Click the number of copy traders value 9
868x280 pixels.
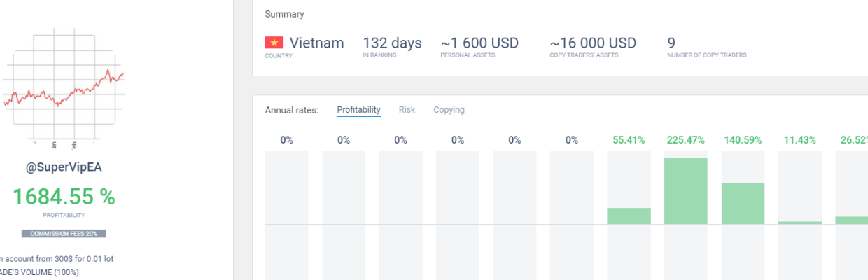(x=671, y=43)
